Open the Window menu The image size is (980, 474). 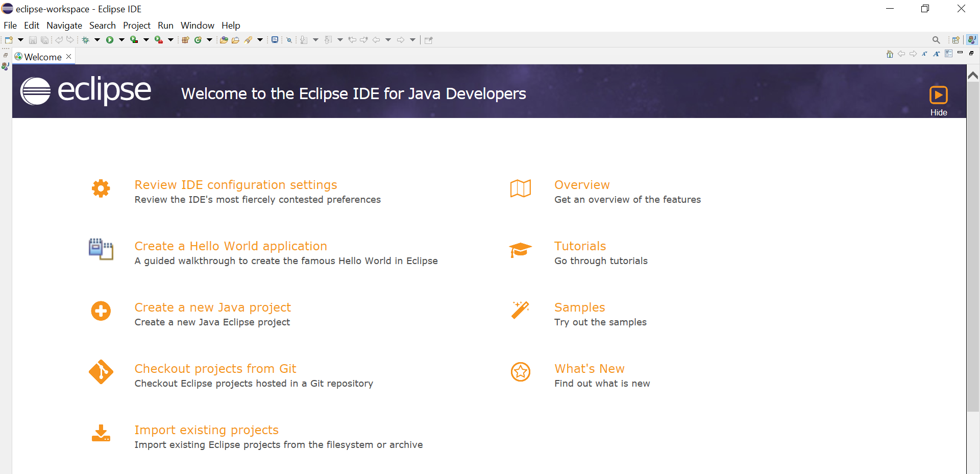[x=198, y=26]
